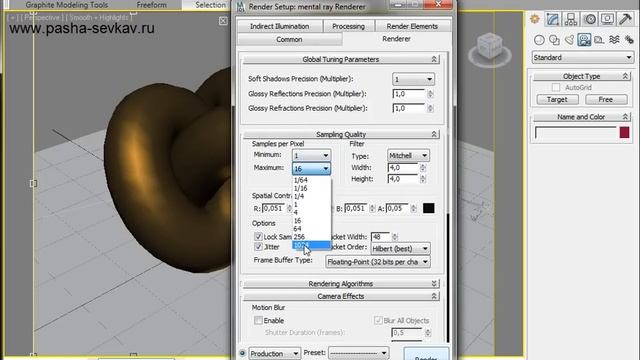This screenshot has width=640, height=360.
Task: Click the red object color swatch
Action: tap(624, 133)
